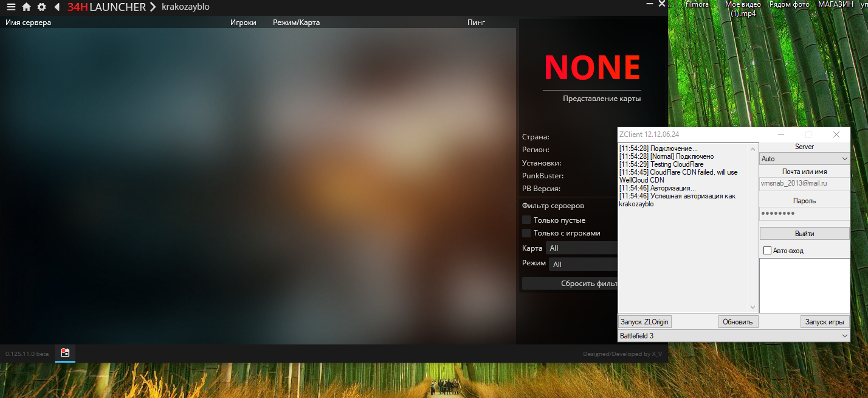Sort servers by the Игроки column header
This screenshot has height=398, width=868.
pos(243,23)
